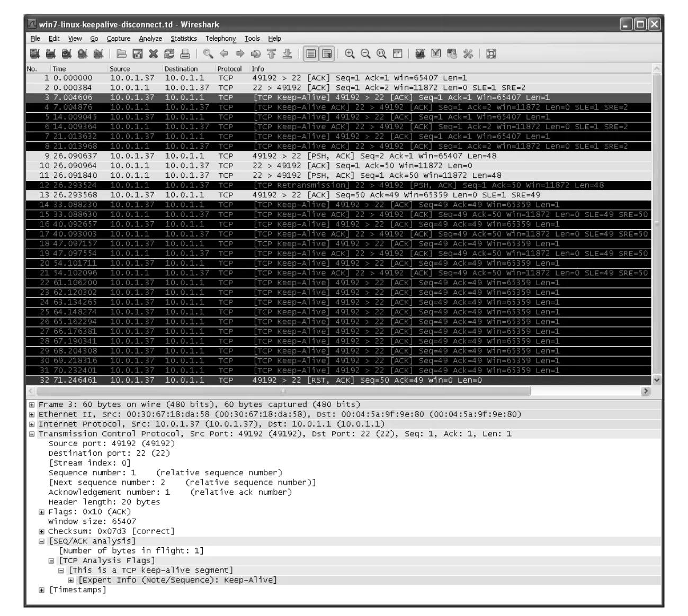Collapse [SEQ/ACK analysis] node
Image resolution: width=688 pixels, height=616 pixels.
(42, 541)
